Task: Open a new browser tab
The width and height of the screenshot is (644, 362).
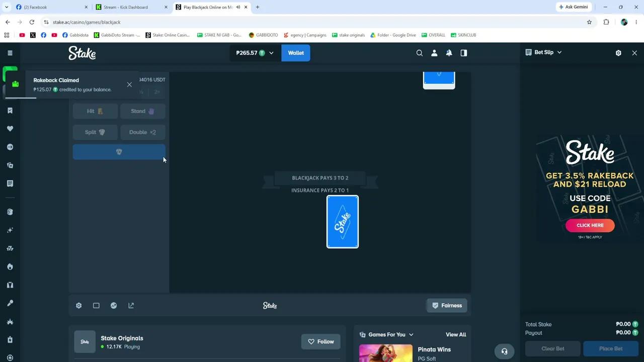Action: click(258, 7)
